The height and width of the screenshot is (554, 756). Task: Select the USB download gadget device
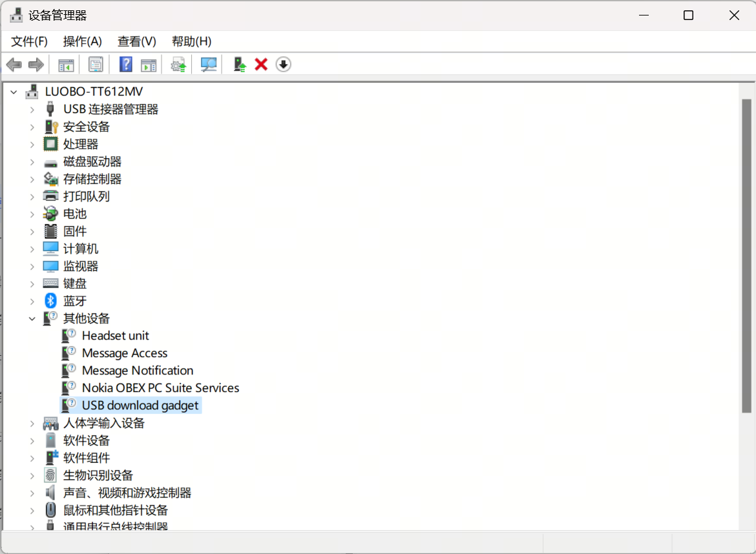(x=140, y=405)
